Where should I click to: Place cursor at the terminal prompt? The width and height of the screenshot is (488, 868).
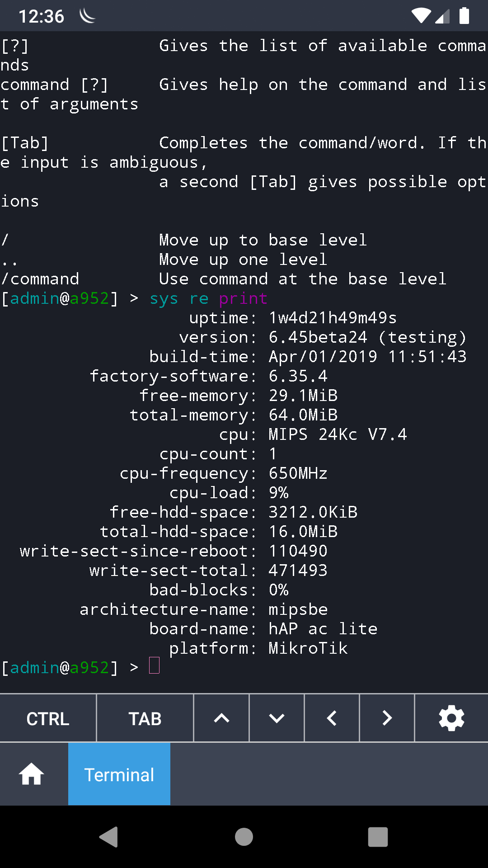coord(155,667)
